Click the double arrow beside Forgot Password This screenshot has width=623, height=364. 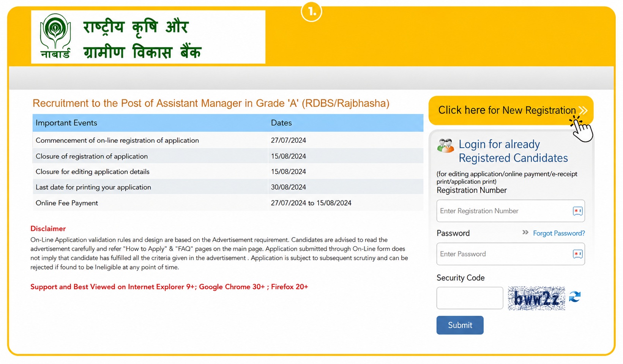coord(525,232)
